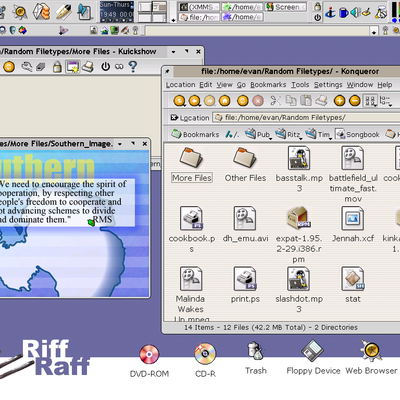
Task: Click the Konqueror location URL field
Action: [x=306, y=118]
